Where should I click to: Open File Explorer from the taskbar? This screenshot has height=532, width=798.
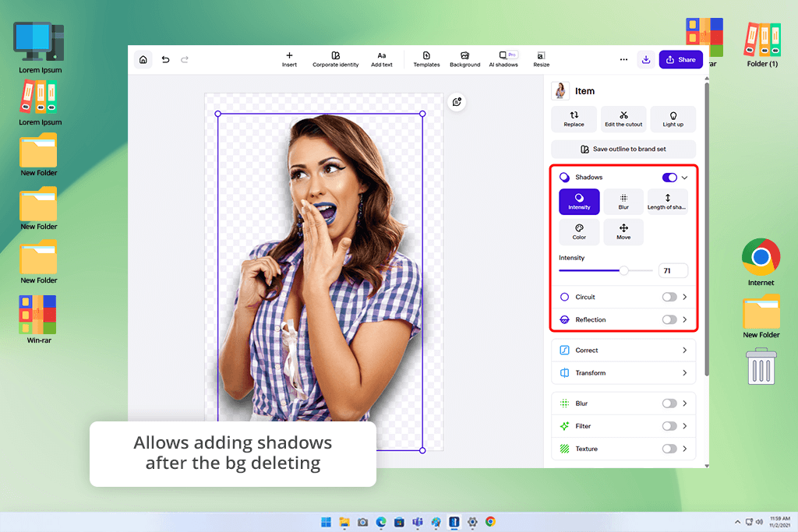pyautogui.click(x=344, y=522)
